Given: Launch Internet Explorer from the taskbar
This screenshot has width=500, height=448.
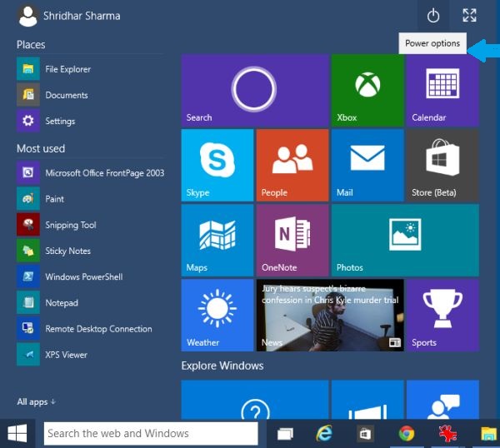Looking at the screenshot, I should 324,434.
